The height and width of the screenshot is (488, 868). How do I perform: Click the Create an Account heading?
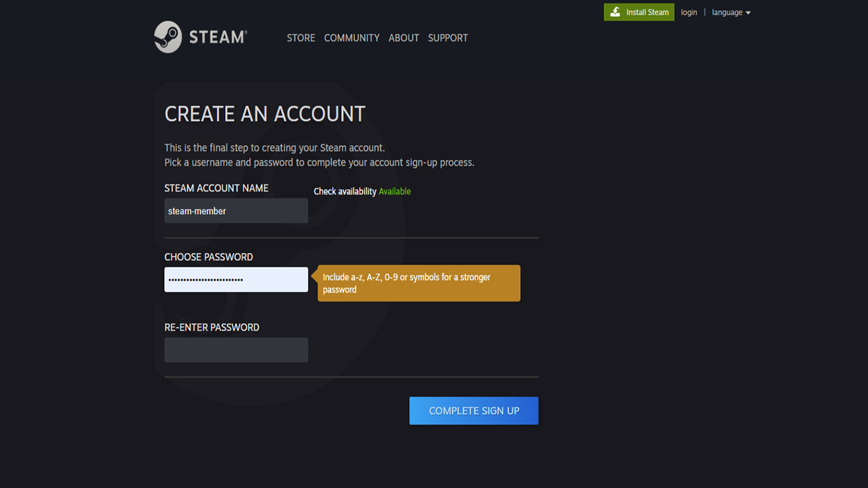[264, 114]
